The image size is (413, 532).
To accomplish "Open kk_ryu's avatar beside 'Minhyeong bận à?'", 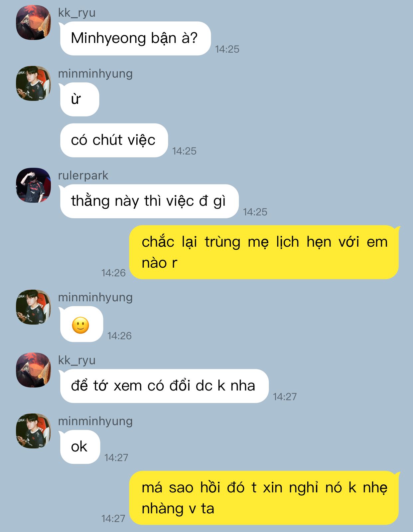I will point(33,22).
